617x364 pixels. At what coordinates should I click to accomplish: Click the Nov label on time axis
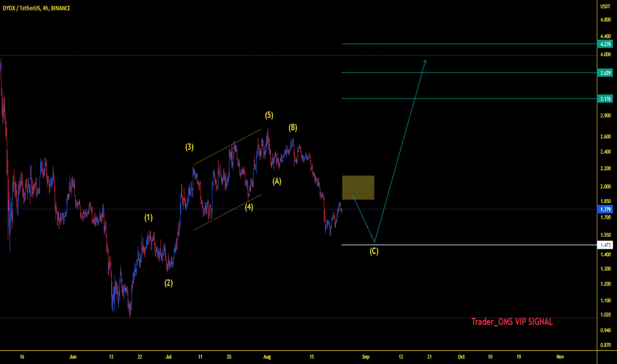click(x=560, y=357)
